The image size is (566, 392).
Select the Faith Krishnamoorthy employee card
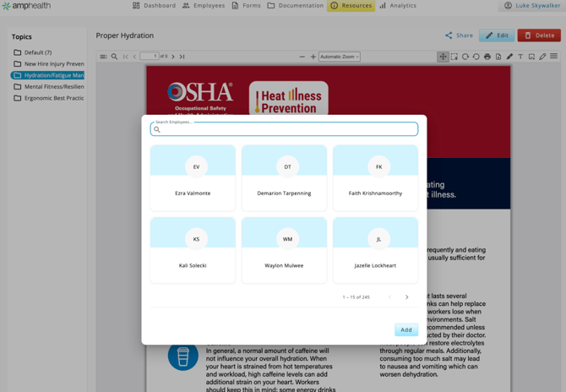[375, 178]
